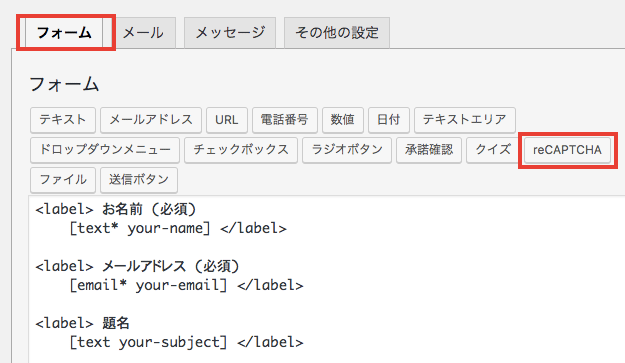Add a 数値 field tag
This screenshot has height=363, width=625.
pos(343,120)
